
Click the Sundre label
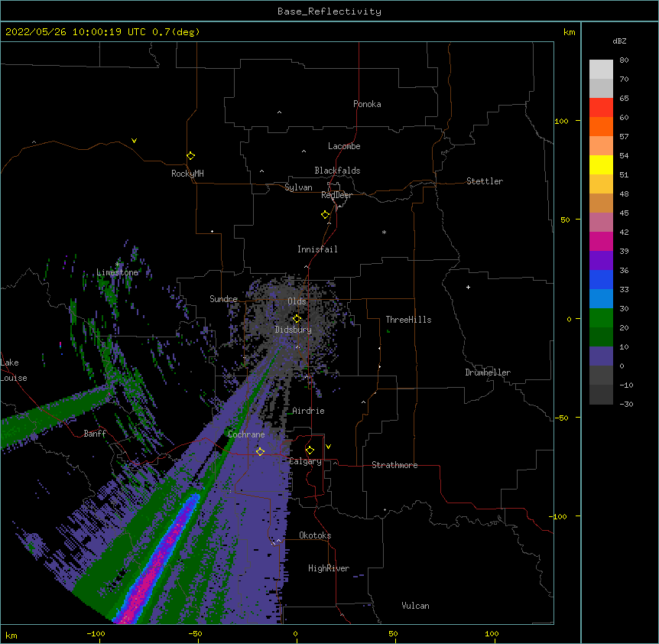click(223, 299)
